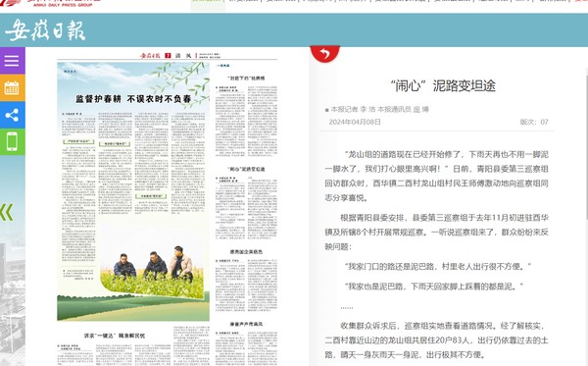This screenshot has height=366, width=588.
Task: Click the page header 清风 section label
Action: [x=183, y=56]
